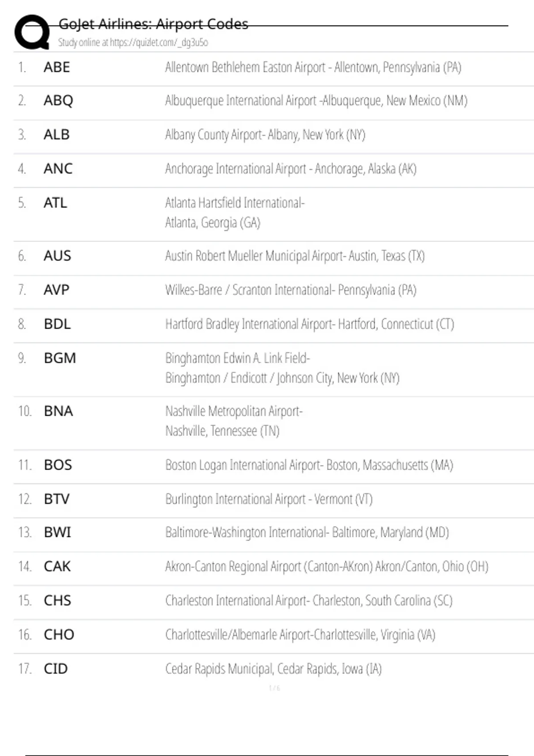534x756 pixels.
Task: Click the Atlanta Hartsfield International definition
Action: (x=235, y=213)
